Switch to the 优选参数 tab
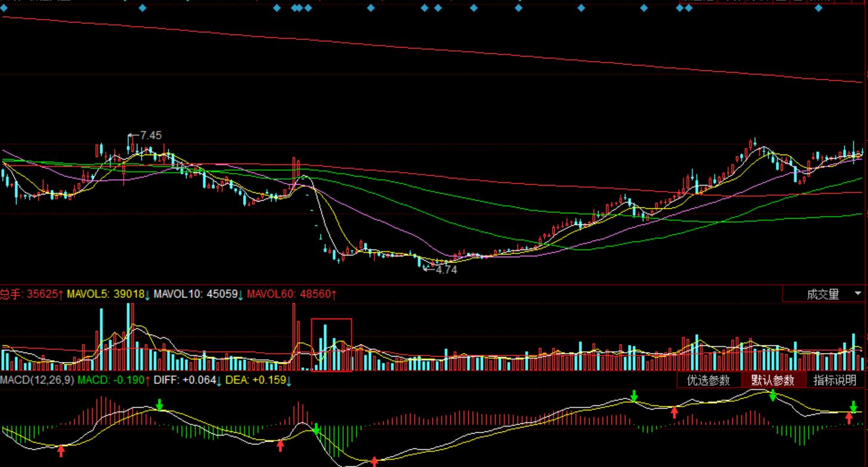Viewport: 868px width, 467px height. [709, 380]
